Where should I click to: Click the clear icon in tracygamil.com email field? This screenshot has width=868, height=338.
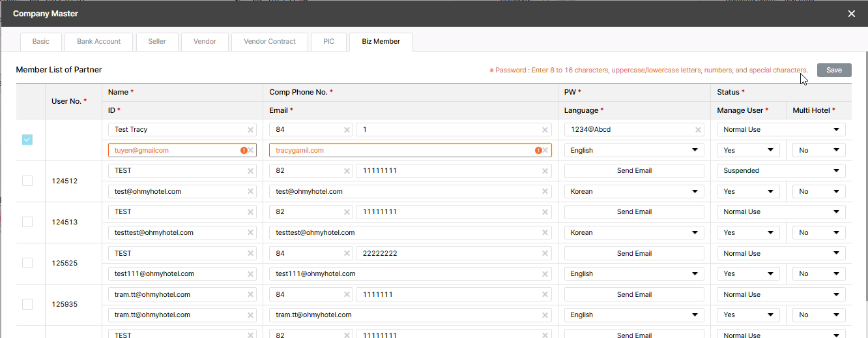[x=545, y=150]
